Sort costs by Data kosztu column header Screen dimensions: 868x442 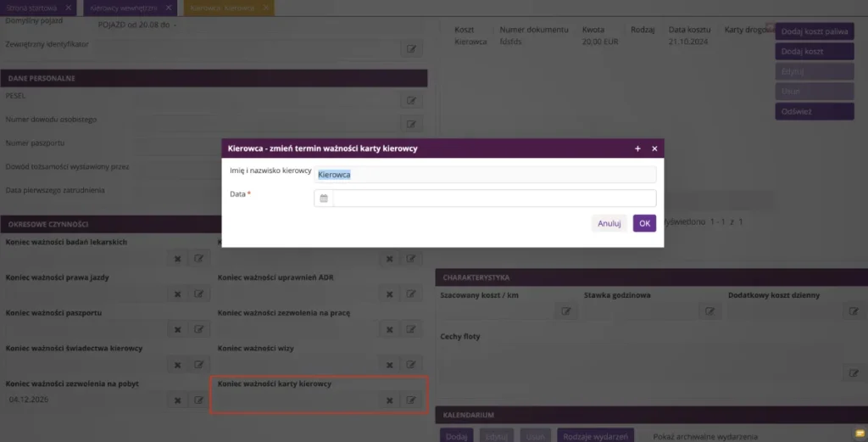[689, 30]
